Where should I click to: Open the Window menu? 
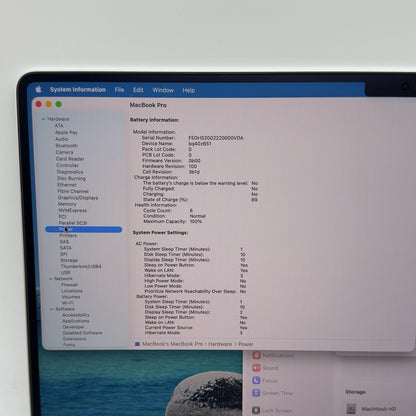163,90
